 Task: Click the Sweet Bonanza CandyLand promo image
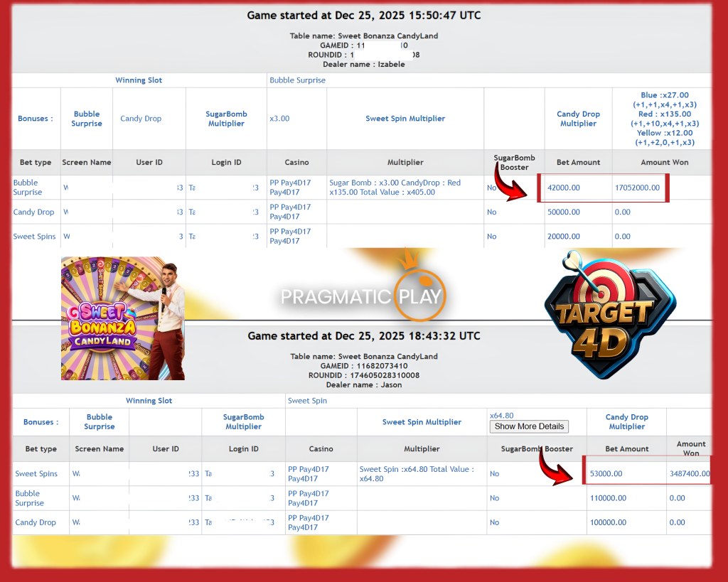click(x=122, y=318)
